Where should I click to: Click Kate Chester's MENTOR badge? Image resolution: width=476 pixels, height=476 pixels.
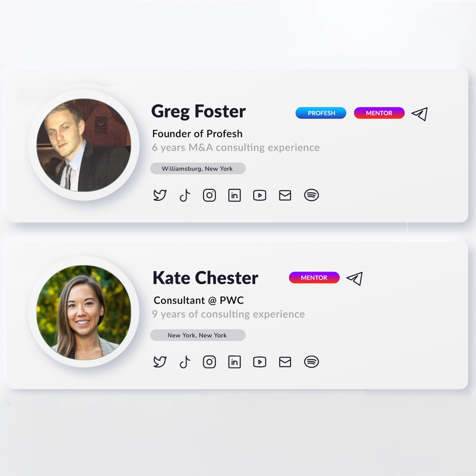(314, 278)
